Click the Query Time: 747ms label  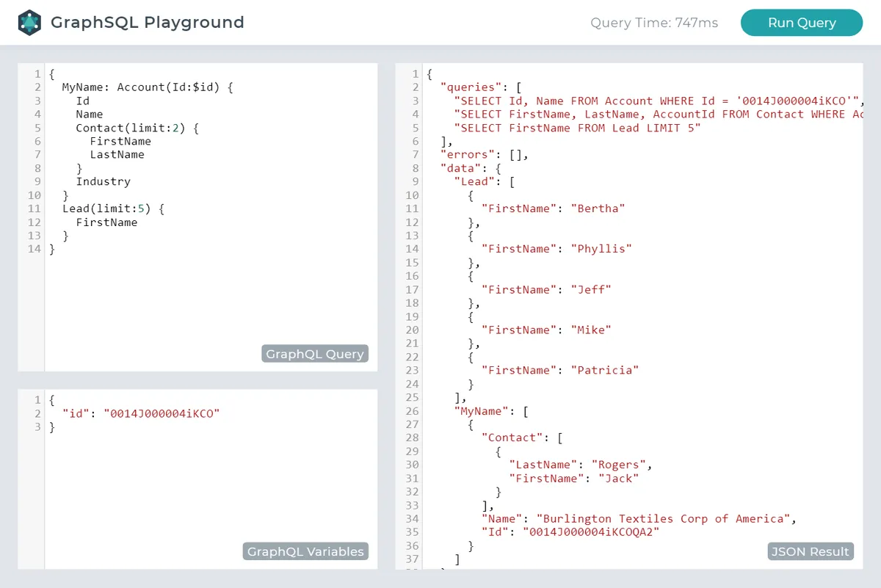[x=654, y=23]
